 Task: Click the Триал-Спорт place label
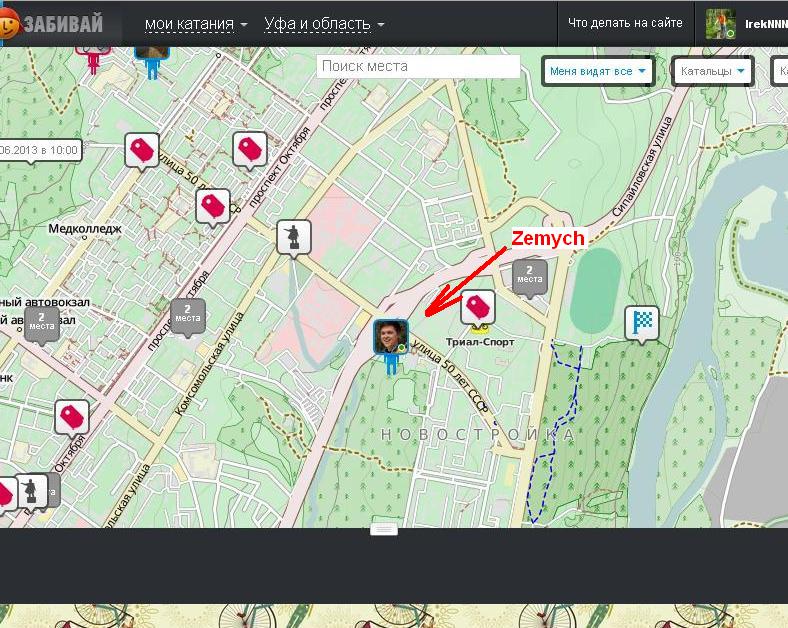click(479, 342)
